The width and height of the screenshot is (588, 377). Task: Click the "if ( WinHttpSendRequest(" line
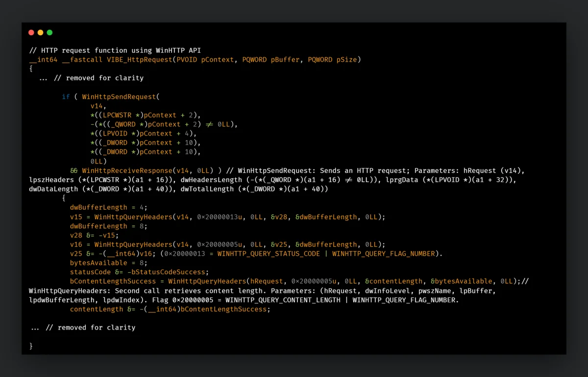(111, 97)
